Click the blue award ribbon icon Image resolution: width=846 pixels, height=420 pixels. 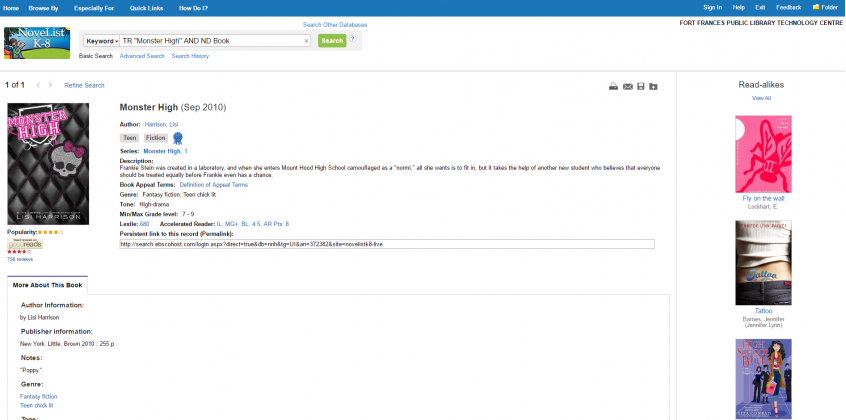[x=178, y=138]
